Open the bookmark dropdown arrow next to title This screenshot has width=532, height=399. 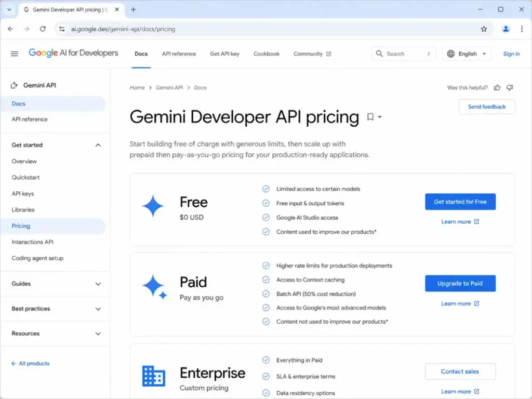click(x=380, y=117)
